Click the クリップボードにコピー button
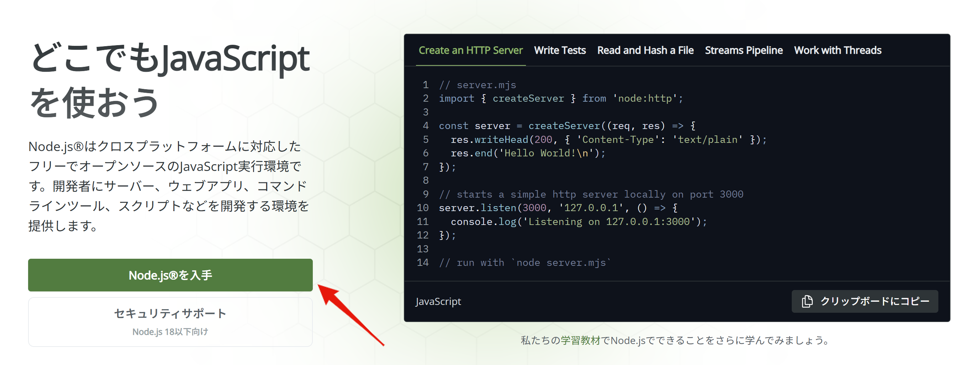Image resolution: width=980 pixels, height=365 pixels. [x=865, y=301]
